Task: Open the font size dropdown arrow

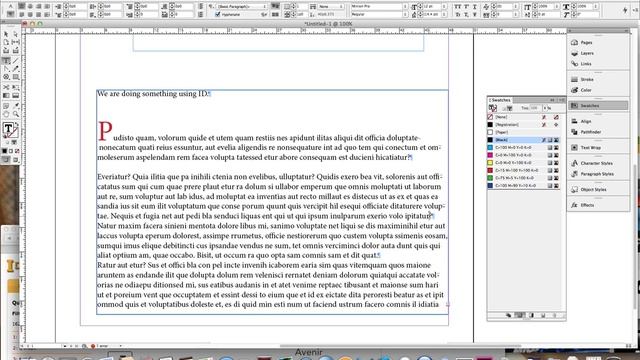Action: [x=444, y=7]
